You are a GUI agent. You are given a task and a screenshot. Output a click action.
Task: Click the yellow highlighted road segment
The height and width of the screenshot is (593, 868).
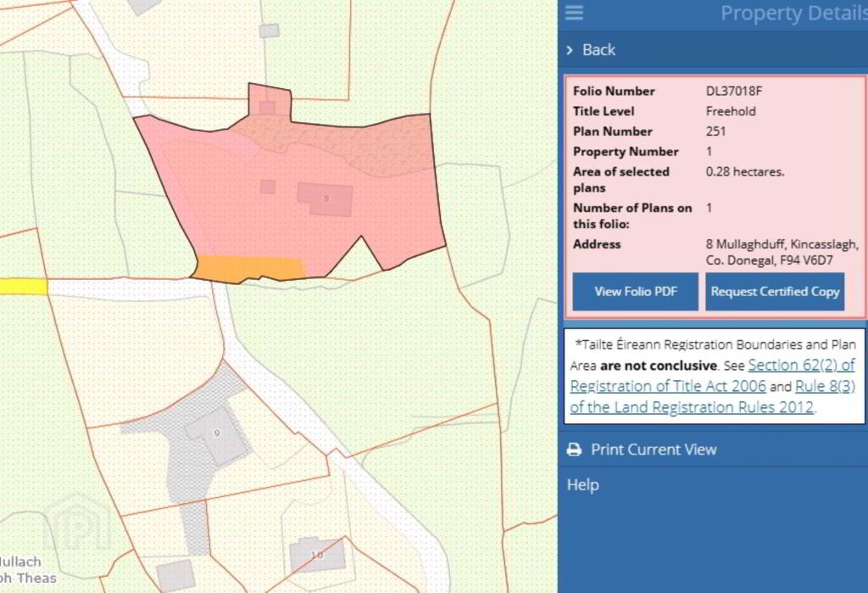point(24,287)
